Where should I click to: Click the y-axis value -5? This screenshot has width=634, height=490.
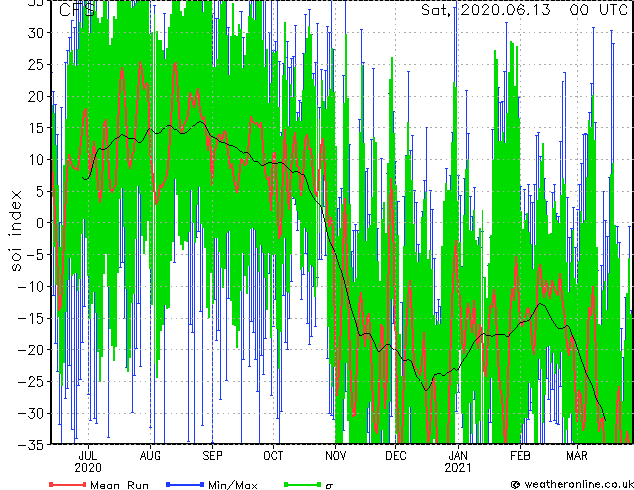point(35,255)
